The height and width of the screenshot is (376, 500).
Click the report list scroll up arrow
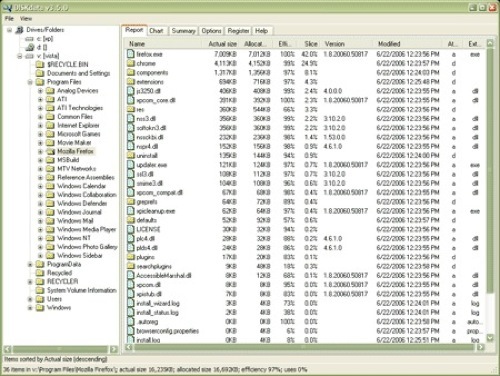pos(490,43)
